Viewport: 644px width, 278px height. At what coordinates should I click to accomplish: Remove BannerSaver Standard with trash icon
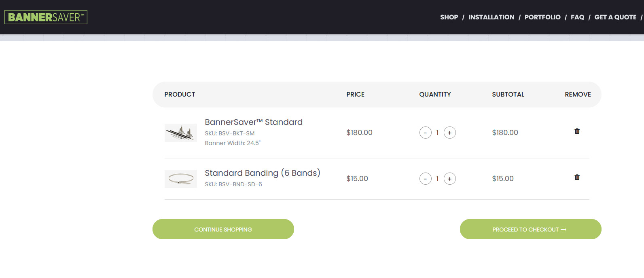pos(577,131)
